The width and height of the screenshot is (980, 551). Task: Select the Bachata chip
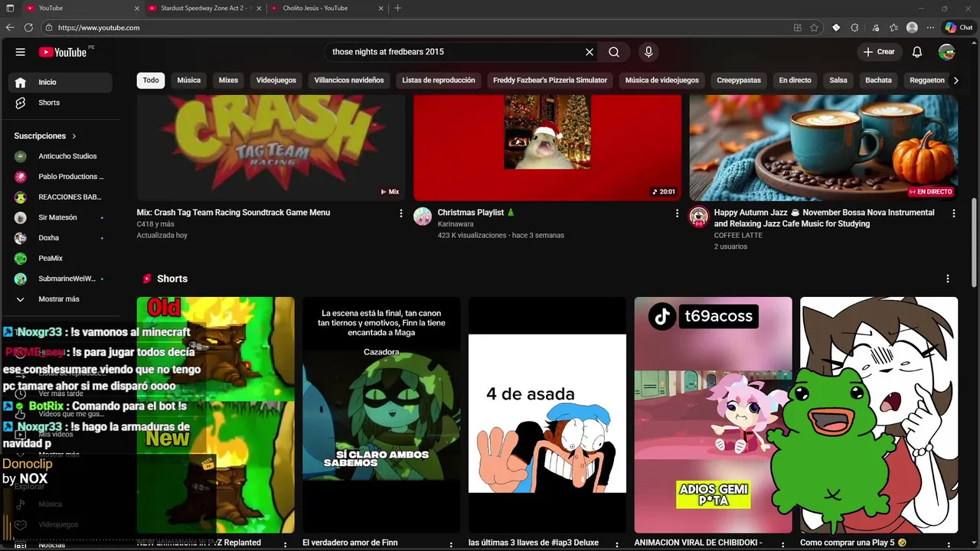tap(878, 80)
